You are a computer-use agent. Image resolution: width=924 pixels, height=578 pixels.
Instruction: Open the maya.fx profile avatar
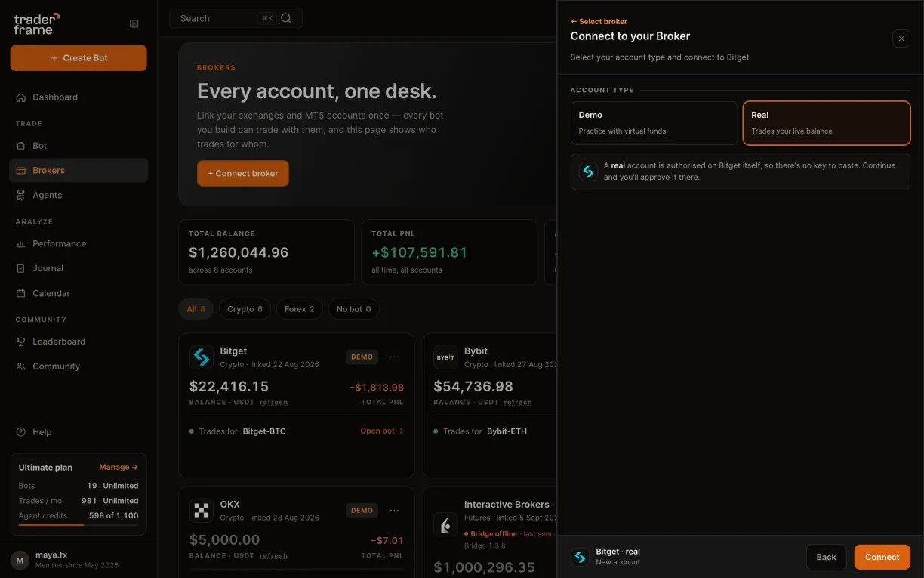coord(20,560)
